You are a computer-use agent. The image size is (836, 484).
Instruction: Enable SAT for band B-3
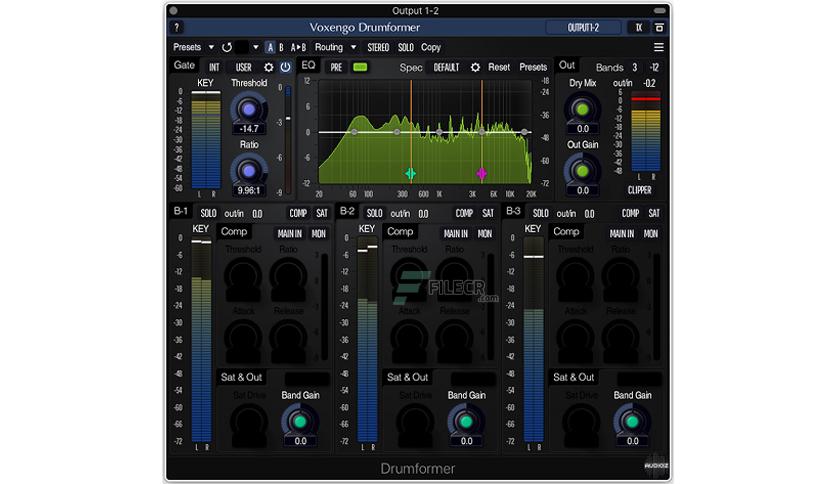click(x=654, y=213)
